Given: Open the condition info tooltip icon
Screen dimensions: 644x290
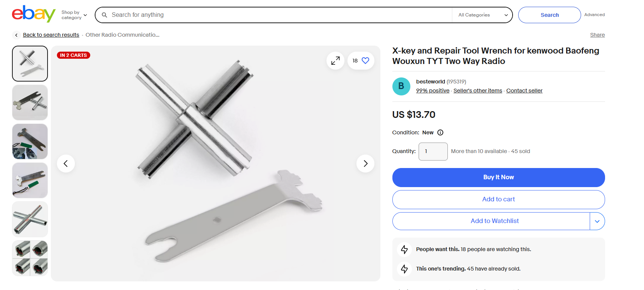Looking at the screenshot, I should tap(440, 132).
